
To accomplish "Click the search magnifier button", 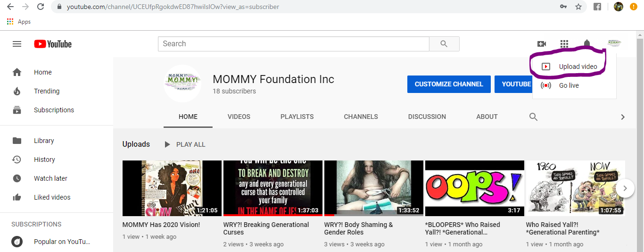I will [444, 44].
